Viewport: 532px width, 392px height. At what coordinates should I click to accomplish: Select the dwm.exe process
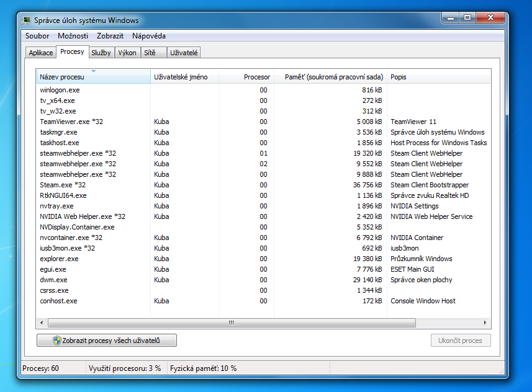(x=263, y=280)
